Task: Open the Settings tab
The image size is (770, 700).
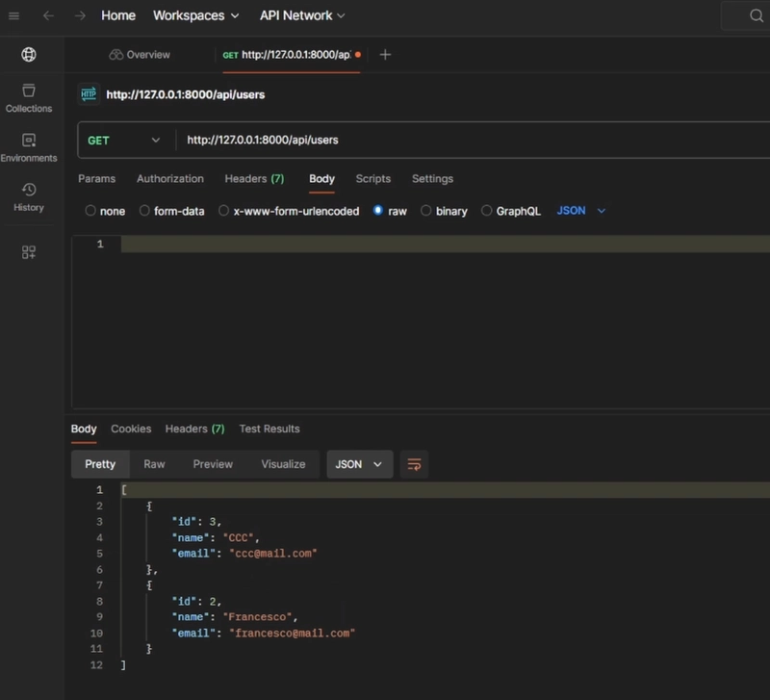Action: click(x=432, y=179)
